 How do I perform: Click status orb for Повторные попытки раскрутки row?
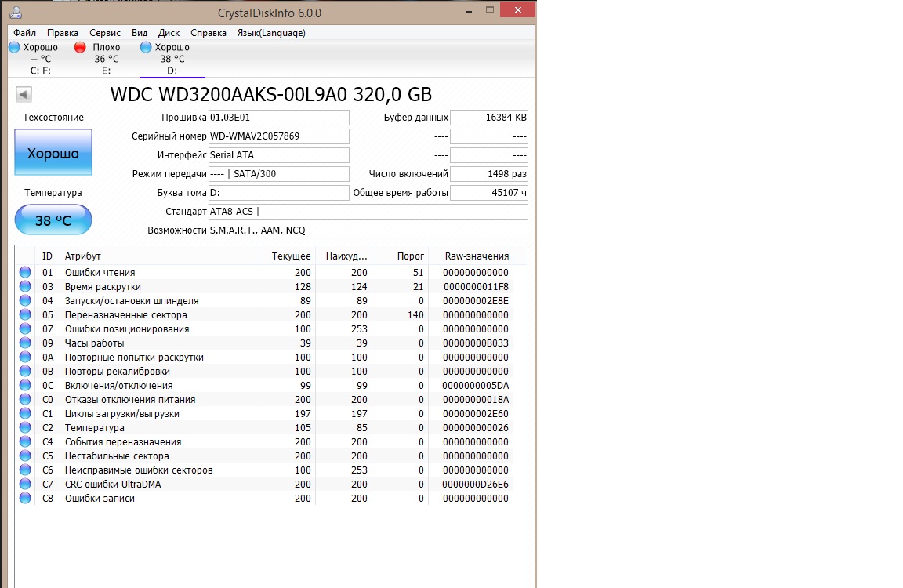[25, 357]
